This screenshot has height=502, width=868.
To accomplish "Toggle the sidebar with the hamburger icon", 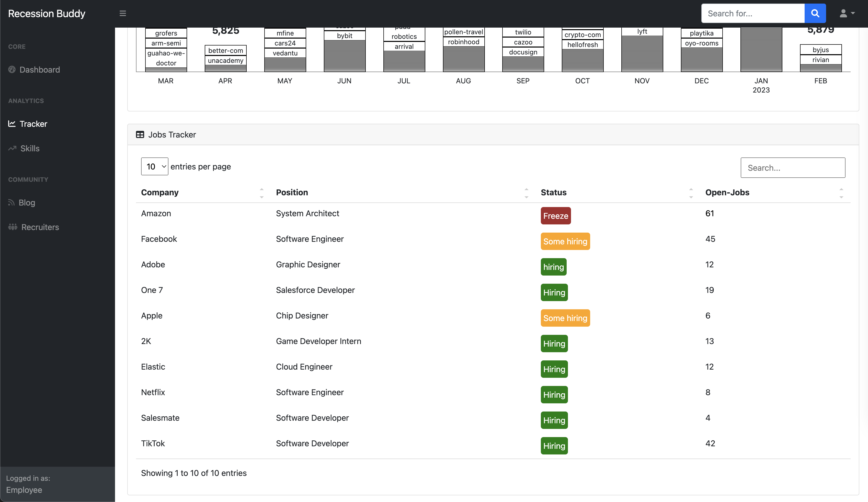I will point(123,14).
